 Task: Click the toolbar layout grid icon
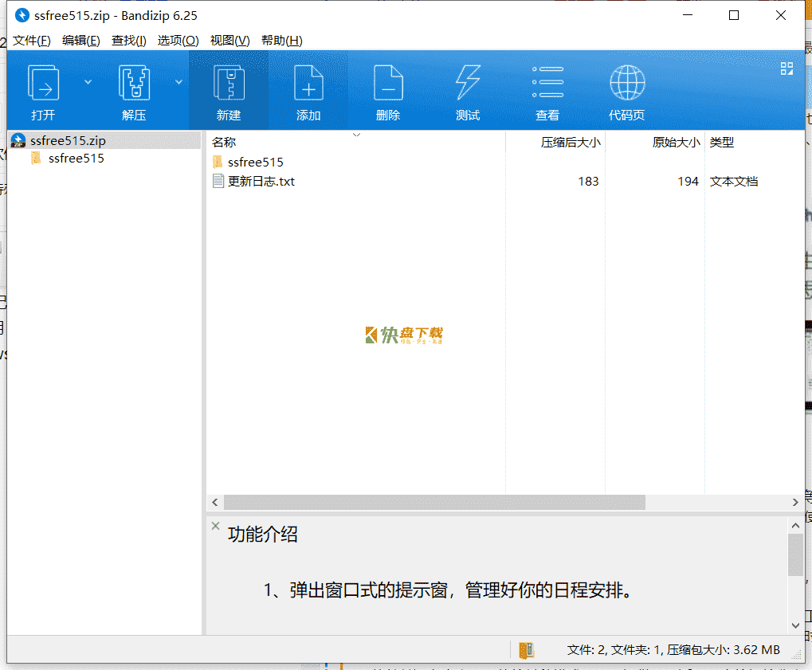click(x=787, y=69)
